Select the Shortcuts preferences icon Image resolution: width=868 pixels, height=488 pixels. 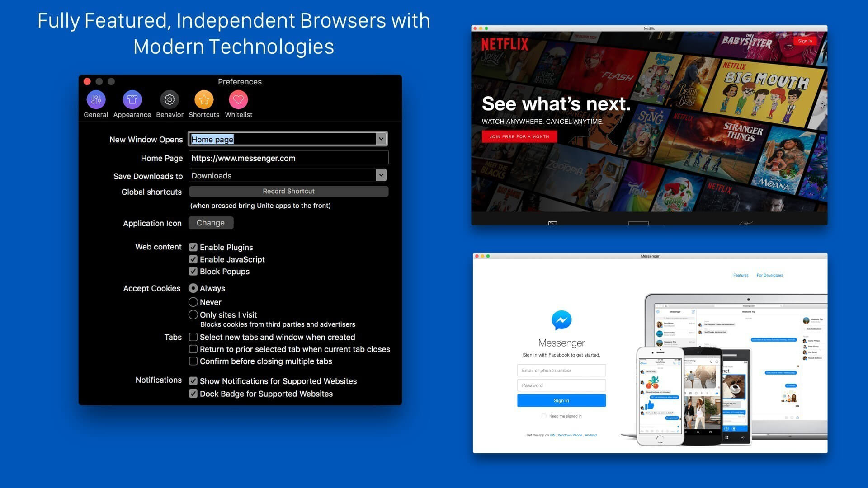click(x=203, y=99)
